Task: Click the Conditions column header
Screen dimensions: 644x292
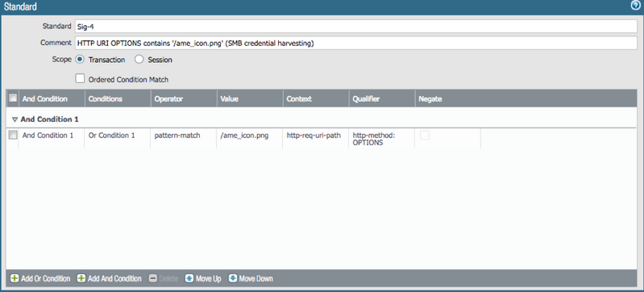Action: tap(118, 98)
